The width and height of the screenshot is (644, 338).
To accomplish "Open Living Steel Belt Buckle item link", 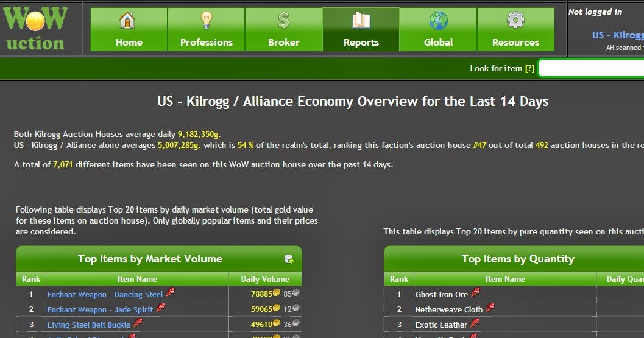I will 89,325.
